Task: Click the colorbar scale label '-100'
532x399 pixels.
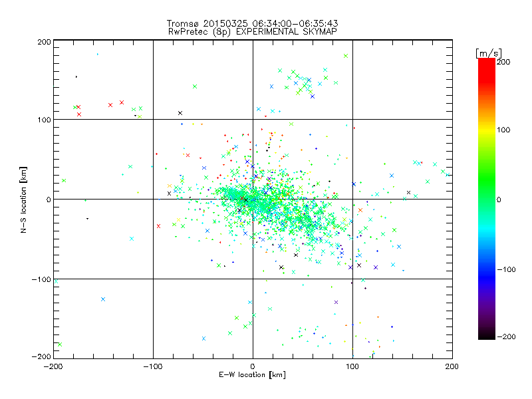Action: coord(506,269)
